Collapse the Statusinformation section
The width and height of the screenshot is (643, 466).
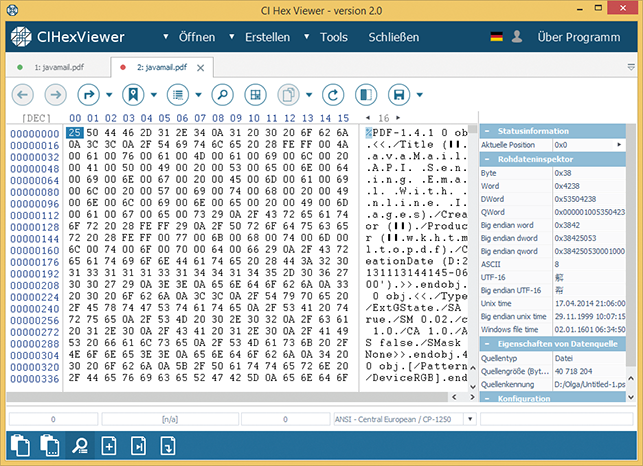(x=487, y=131)
